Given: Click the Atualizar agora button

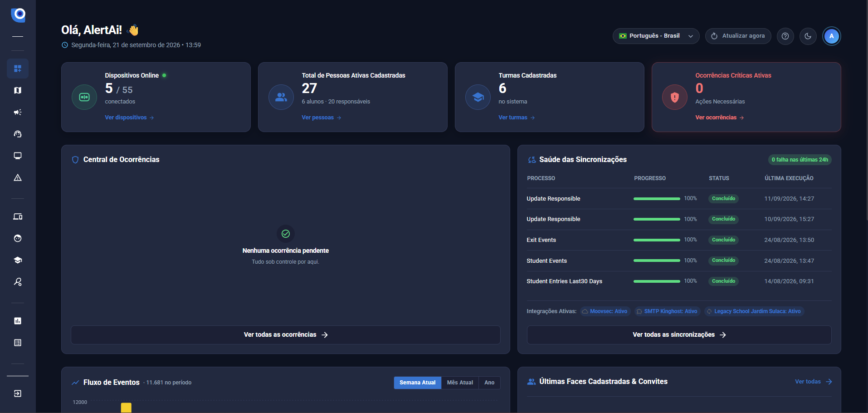Looking at the screenshot, I should (x=738, y=36).
